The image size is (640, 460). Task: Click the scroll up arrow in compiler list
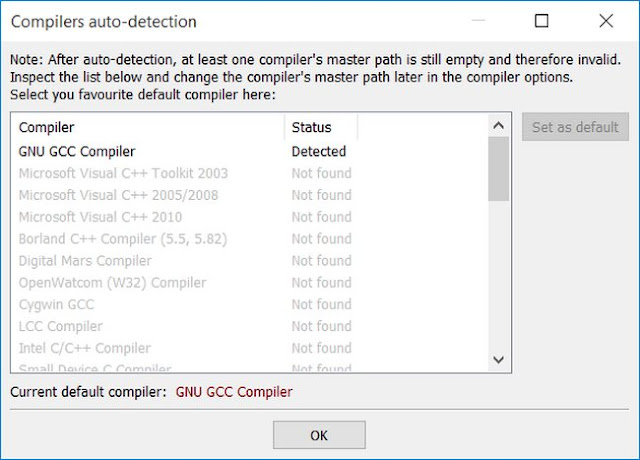click(498, 125)
